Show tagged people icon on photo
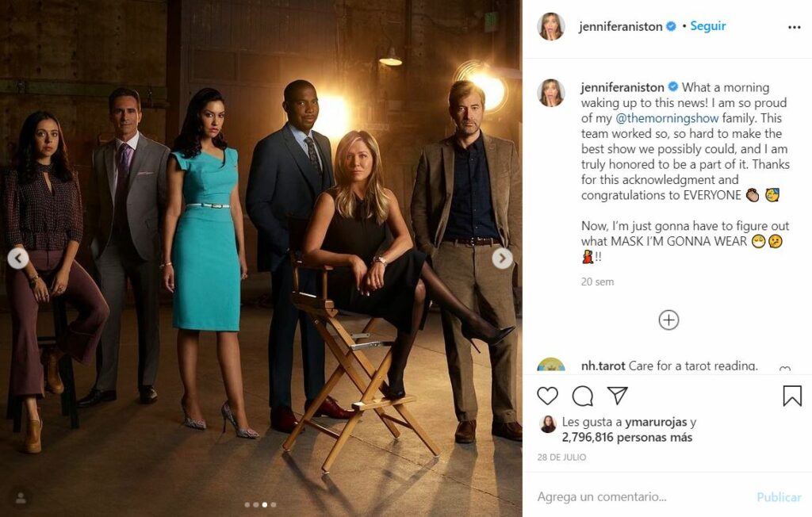 click(21, 498)
